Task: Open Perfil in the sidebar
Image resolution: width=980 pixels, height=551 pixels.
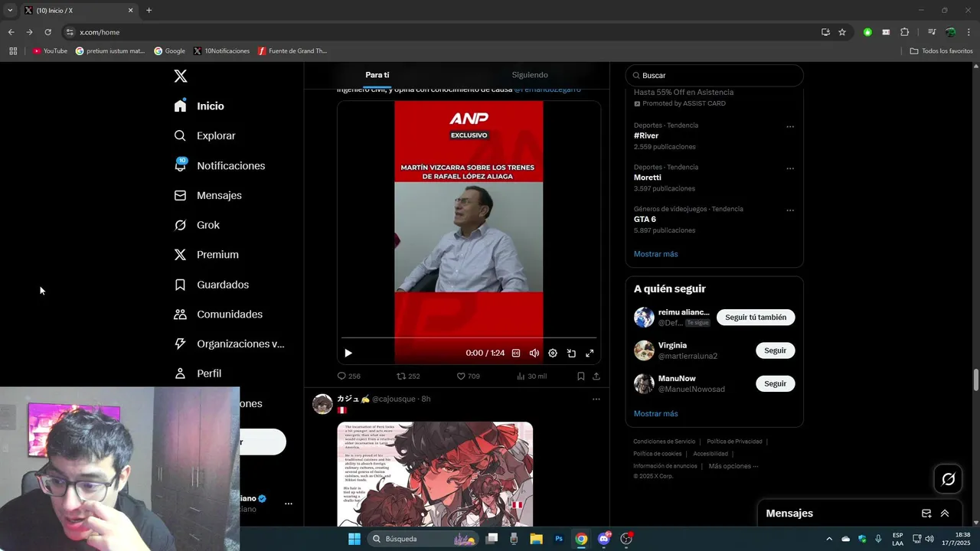Action: [x=198, y=373]
